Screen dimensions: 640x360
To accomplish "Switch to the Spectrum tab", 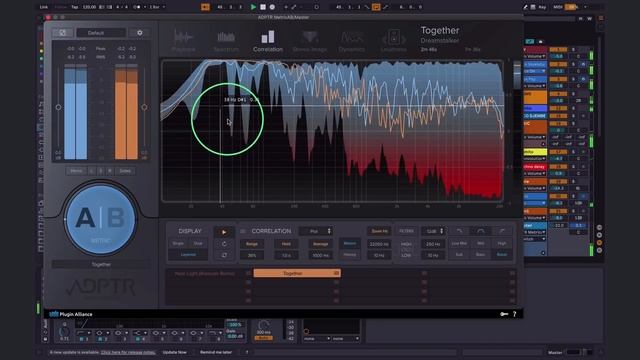I will 226,41.
